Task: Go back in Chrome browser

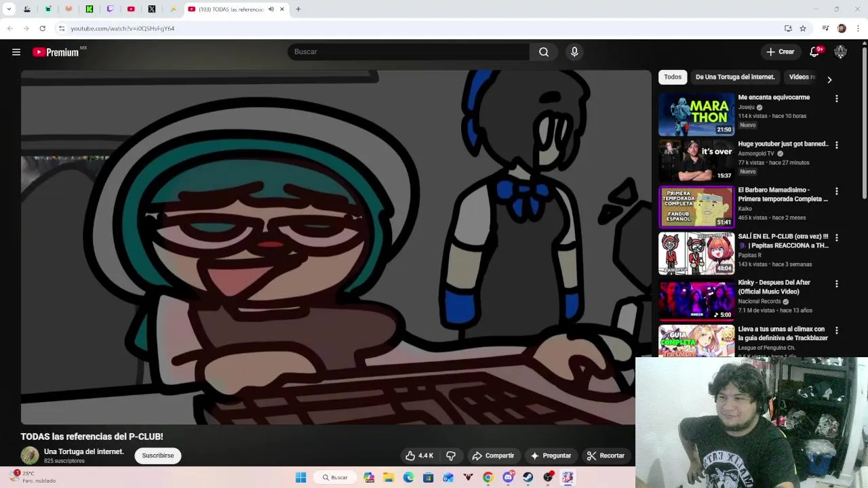Action: click(9, 28)
